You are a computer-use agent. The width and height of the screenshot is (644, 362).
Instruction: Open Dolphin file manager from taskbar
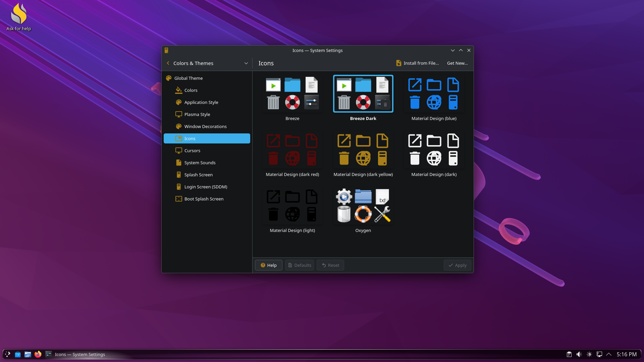28,354
